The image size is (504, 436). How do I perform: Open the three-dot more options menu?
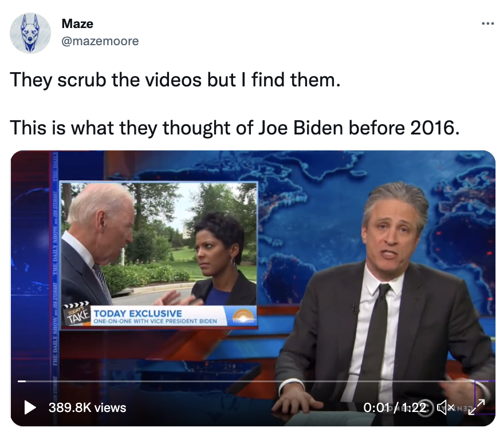487,23
